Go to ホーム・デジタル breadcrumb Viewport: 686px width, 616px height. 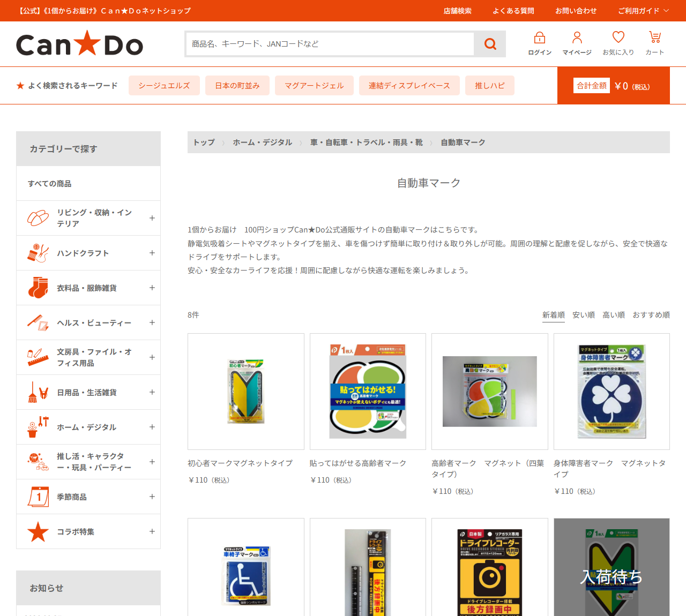[x=263, y=142]
